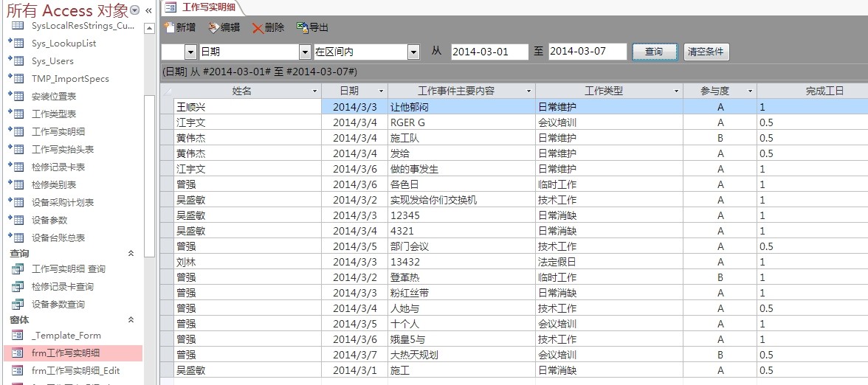
Task: Select the 设备采购计划表 table icon
Action: pos(17,202)
